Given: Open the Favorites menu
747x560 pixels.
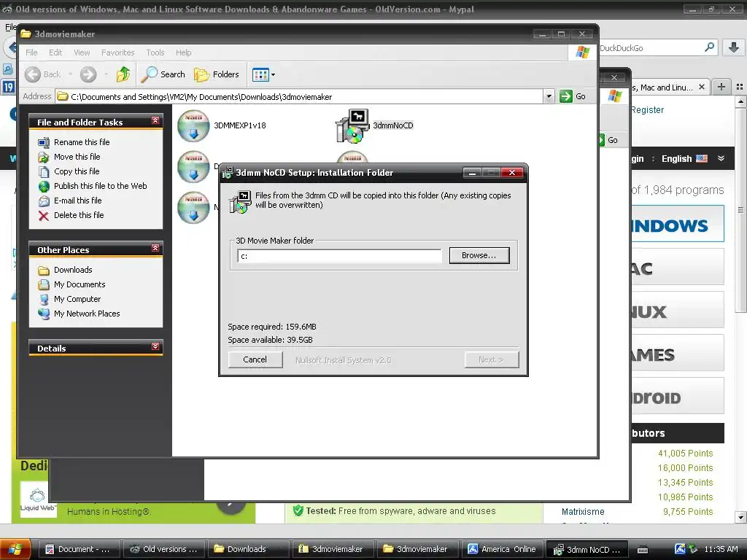Looking at the screenshot, I should click(117, 52).
